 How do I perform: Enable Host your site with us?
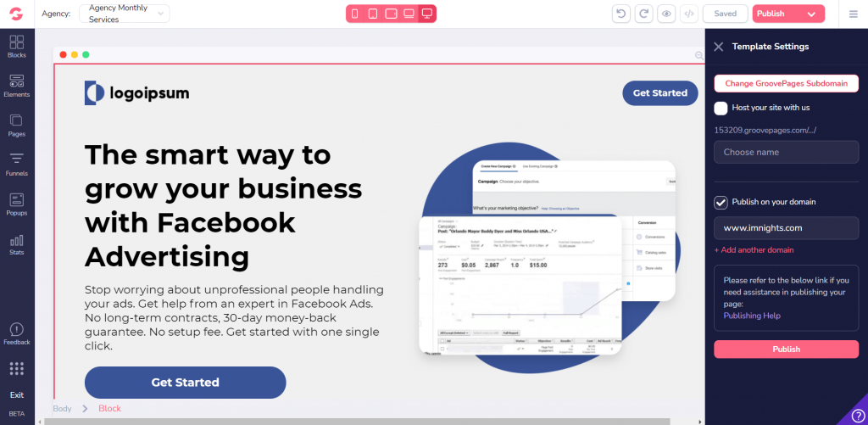click(x=721, y=108)
